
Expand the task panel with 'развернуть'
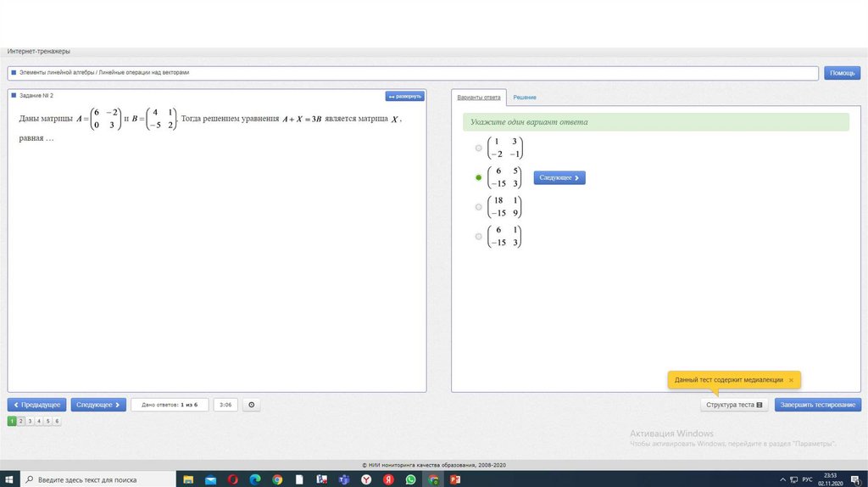[404, 96]
